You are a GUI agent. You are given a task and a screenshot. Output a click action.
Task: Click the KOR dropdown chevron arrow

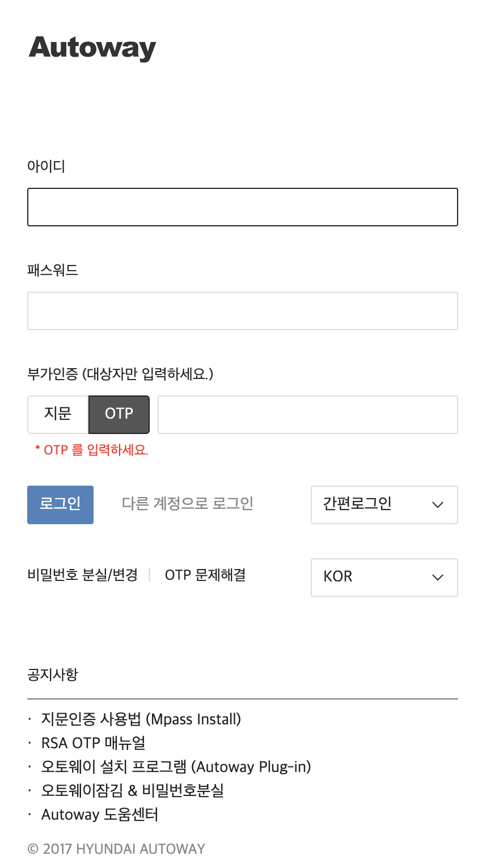click(438, 578)
